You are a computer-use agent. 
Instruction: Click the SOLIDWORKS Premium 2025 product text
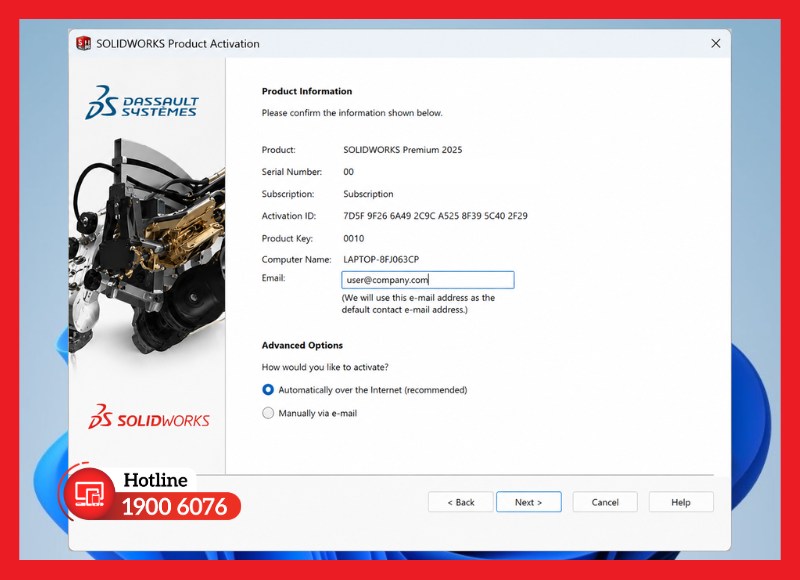click(x=403, y=149)
